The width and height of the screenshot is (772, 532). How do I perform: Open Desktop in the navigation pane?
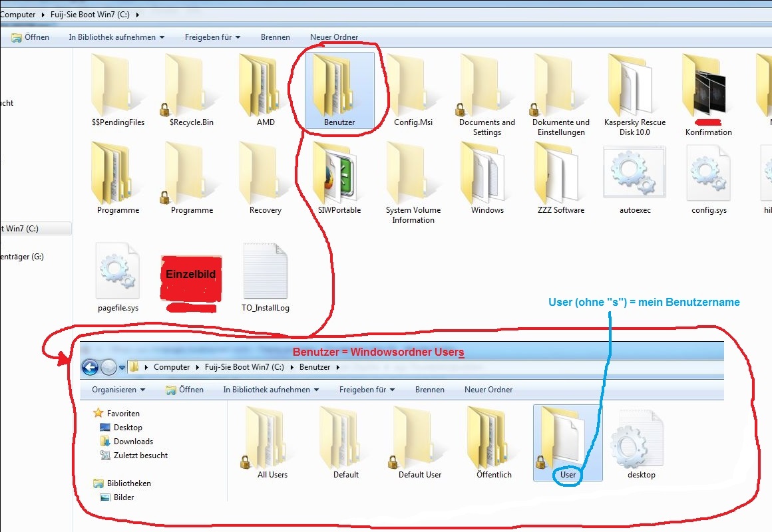121,427
